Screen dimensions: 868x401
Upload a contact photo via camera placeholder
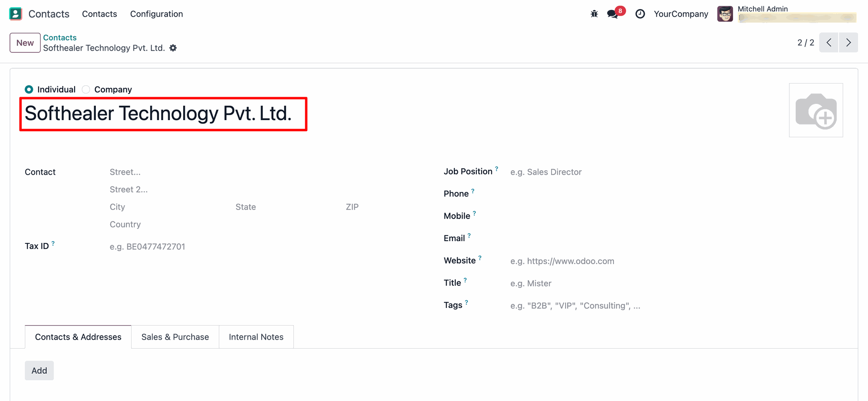[816, 110]
